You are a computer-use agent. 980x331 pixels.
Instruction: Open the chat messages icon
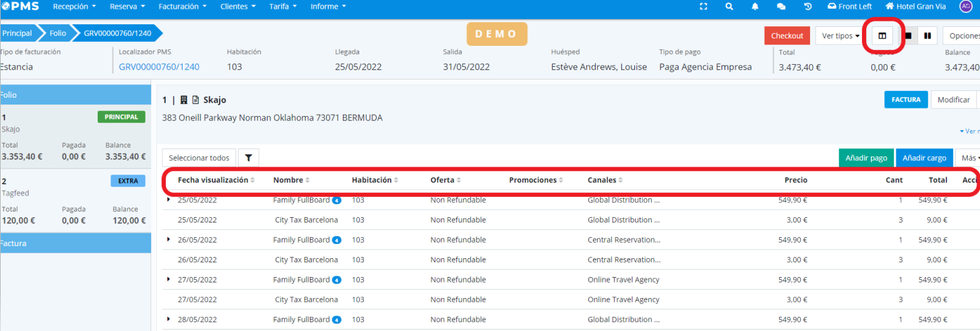[781, 7]
